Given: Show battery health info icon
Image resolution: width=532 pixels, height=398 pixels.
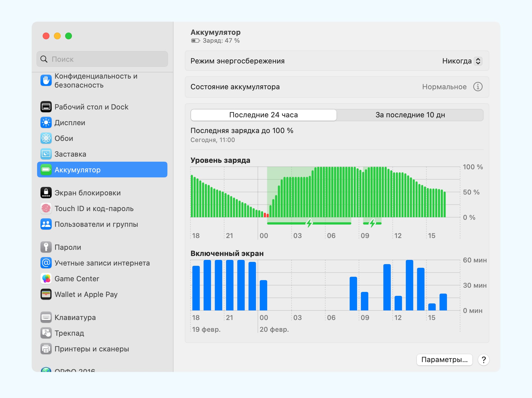Looking at the screenshot, I should tap(478, 87).
